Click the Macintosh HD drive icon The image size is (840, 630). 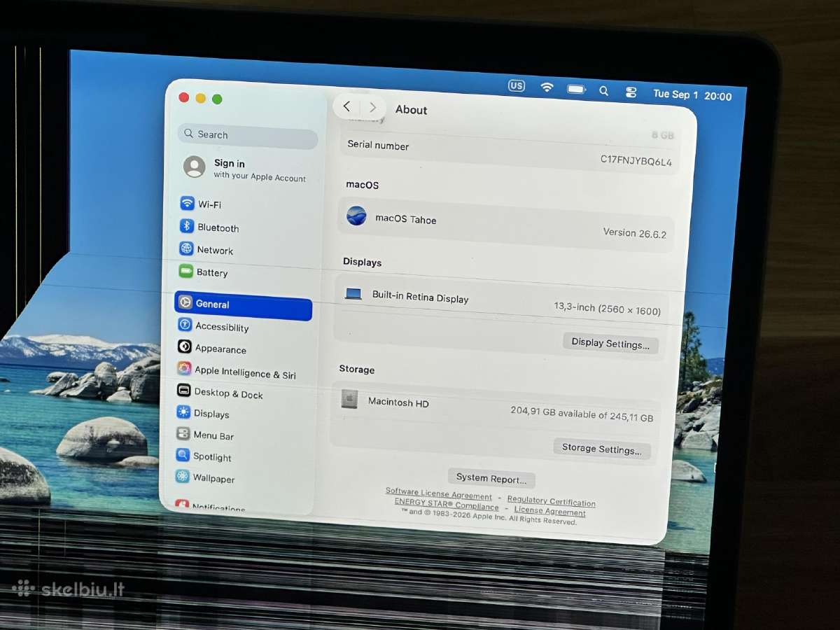[349, 399]
